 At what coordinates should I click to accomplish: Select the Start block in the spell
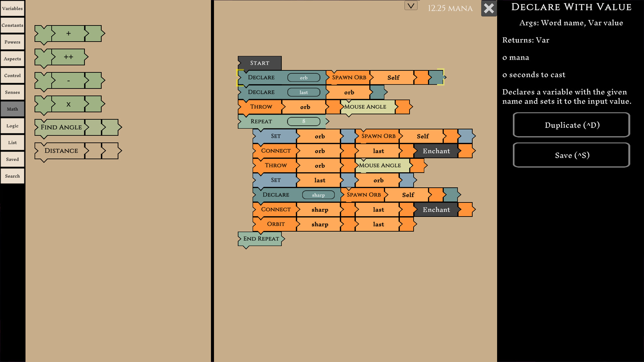[x=260, y=63]
